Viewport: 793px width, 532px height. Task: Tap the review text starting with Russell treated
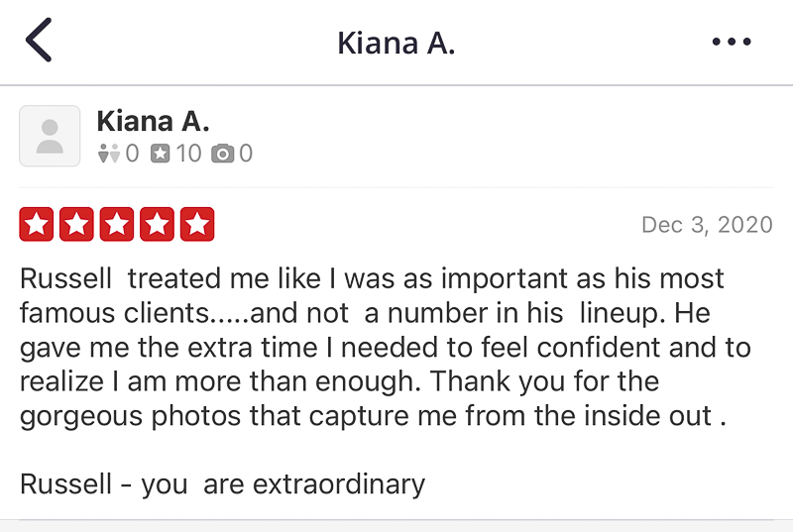pos(385,347)
